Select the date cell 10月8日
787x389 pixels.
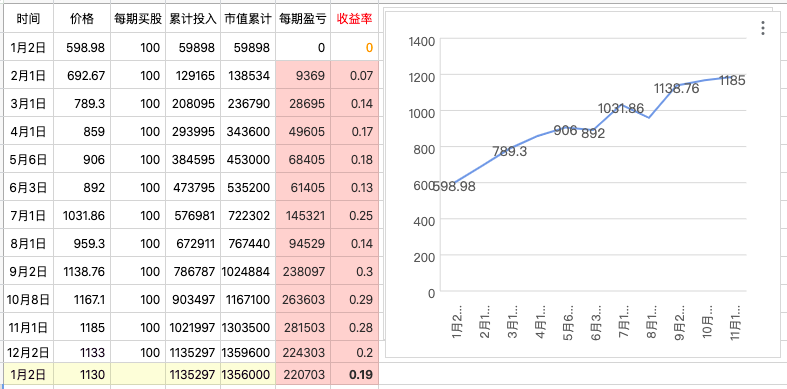(28, 300)
